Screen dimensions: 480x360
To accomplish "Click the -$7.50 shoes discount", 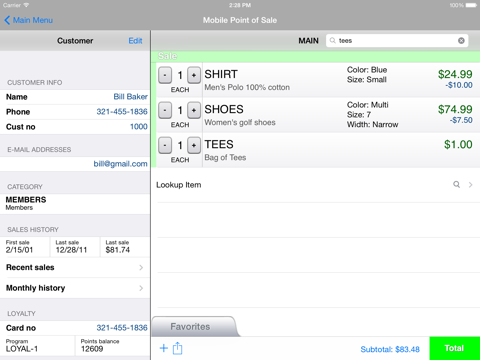I will [461, 120].
